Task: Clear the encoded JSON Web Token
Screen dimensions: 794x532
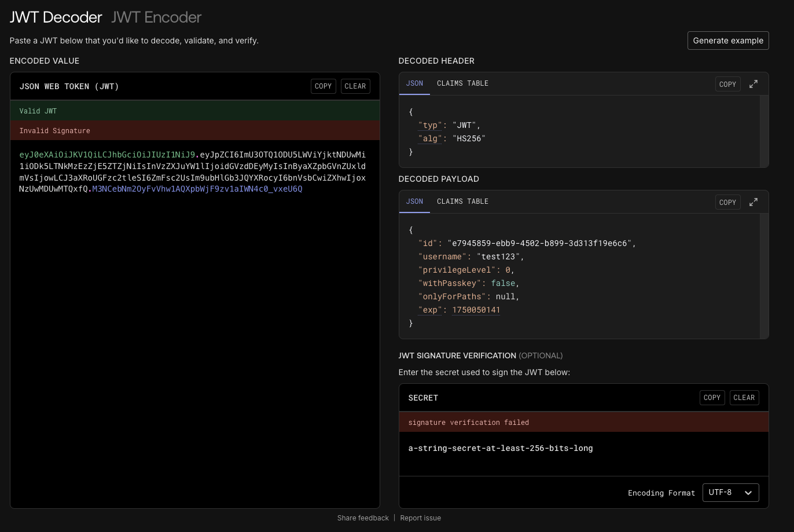Action: pyautogui.click(x=355, y=86)
